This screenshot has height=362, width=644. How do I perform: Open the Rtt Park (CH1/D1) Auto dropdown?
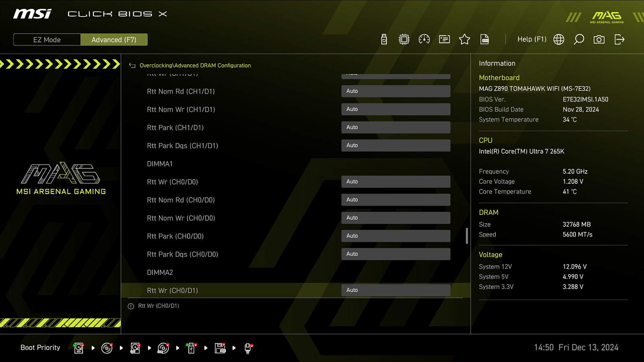tap(396, 128)
